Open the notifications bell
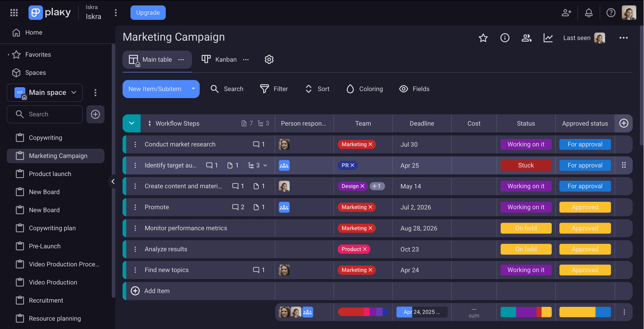The width and height of the screenshot is (644, 329). pyautogui.click(x=588, y=12)
